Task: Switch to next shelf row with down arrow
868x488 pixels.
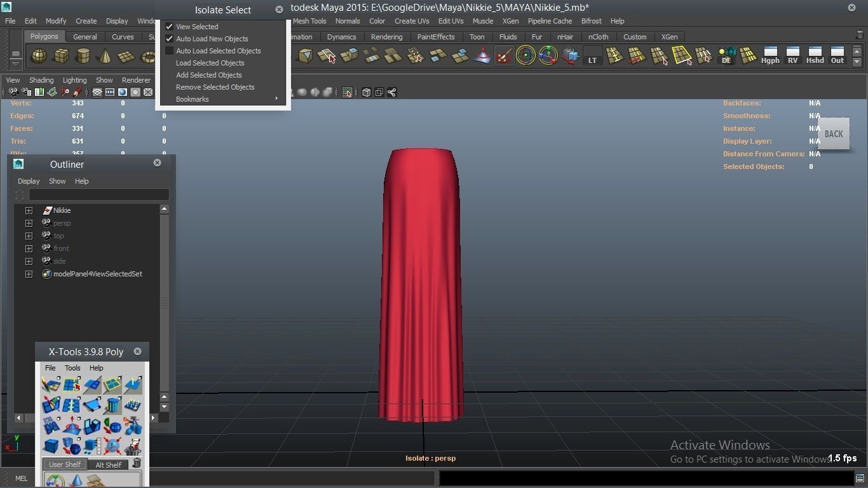Action: [857, 62]
